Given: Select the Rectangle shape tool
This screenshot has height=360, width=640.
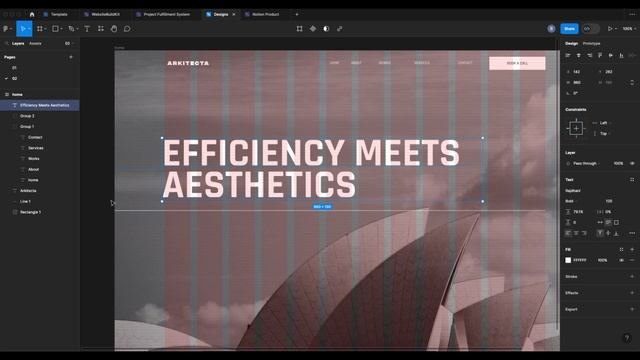Looking at the screenshot, I should (56, 29).
